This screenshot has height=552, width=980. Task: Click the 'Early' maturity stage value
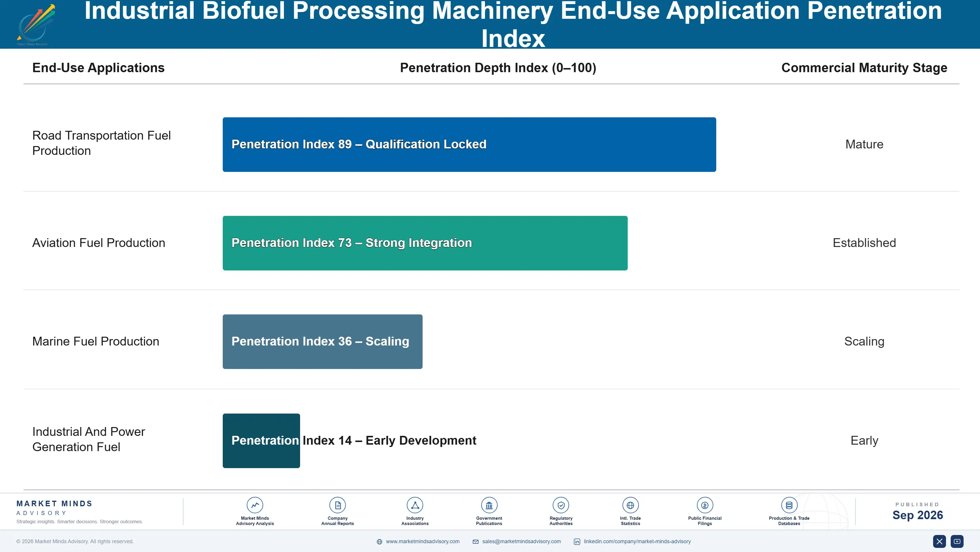(x=864, y=441)
